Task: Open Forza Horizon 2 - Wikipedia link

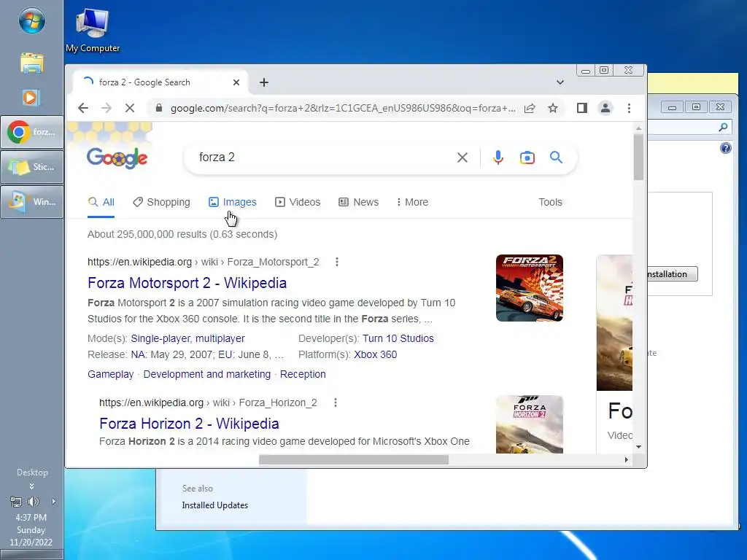Action: [x=189, y=424]
